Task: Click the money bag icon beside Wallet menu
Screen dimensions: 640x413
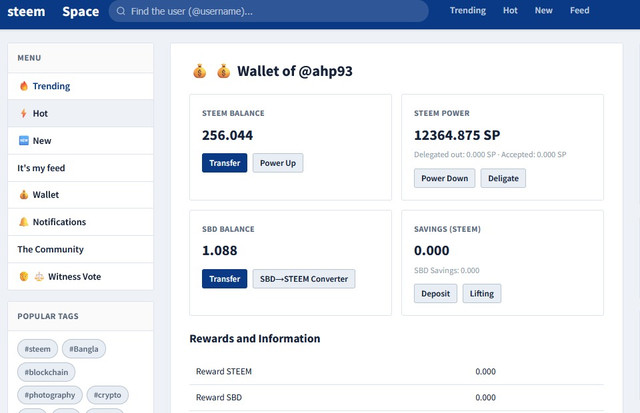Action: pos(24,195)
